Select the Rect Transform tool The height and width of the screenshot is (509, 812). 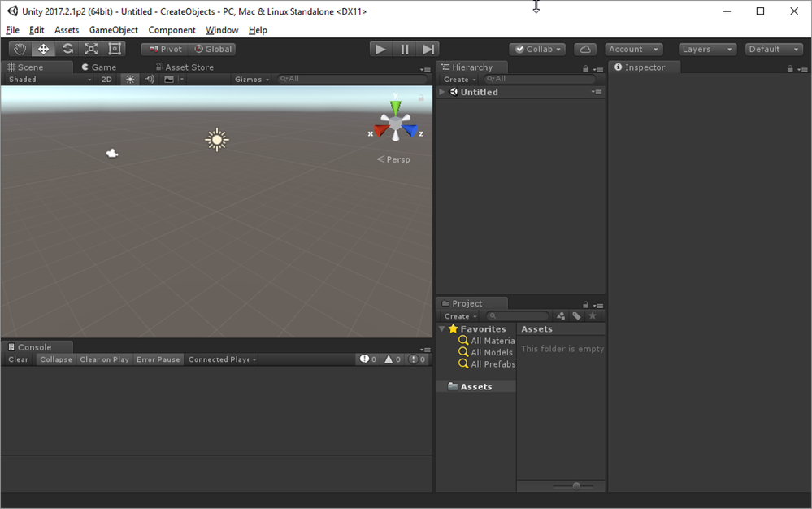coord(115,49)
